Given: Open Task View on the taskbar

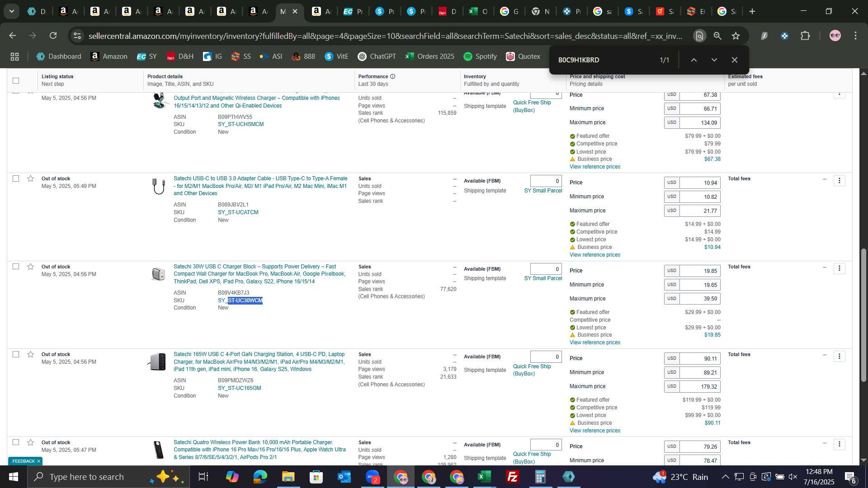Looking at the screenshot, I should [x=203, y=477].
